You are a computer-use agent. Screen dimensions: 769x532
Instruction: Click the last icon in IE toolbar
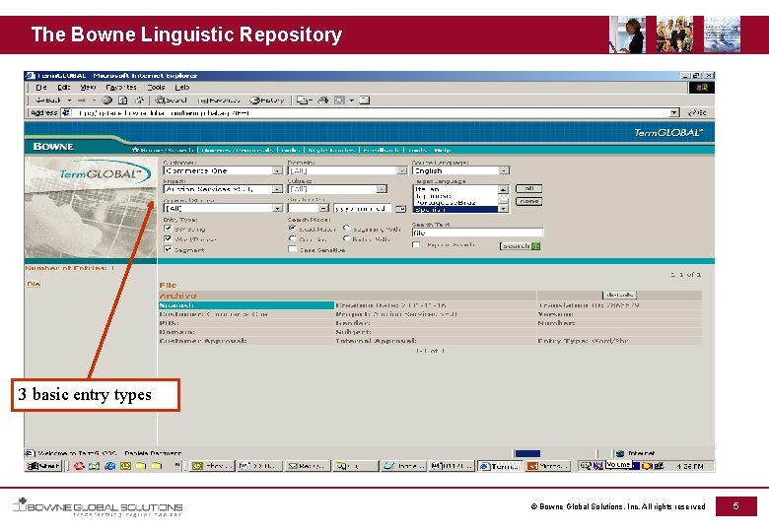365,100
